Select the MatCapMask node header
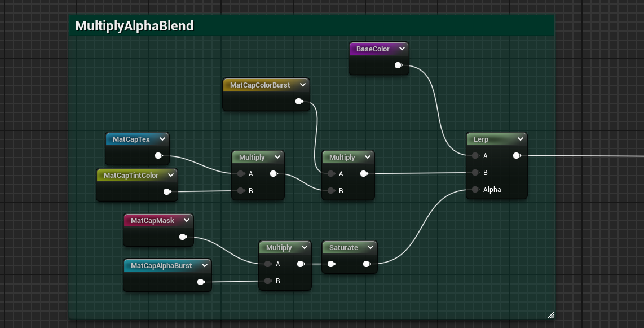This screenshot has height=328, width=644. (x=152, y=221)
